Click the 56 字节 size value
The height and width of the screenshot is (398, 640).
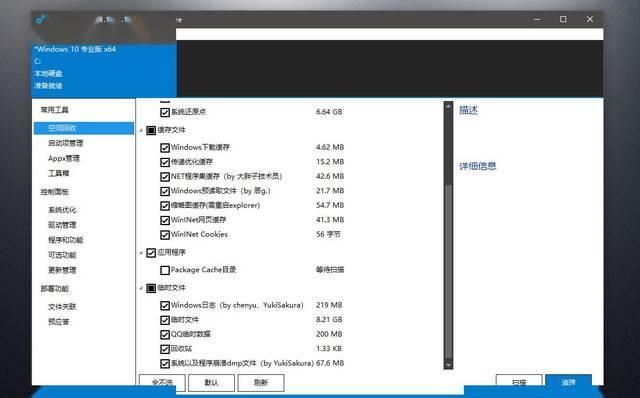click(328, 234)
